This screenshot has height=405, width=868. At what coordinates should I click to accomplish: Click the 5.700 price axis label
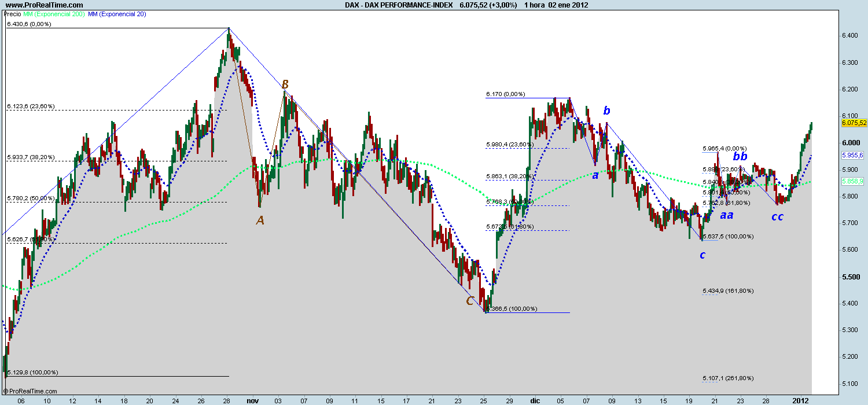(849, 223)
